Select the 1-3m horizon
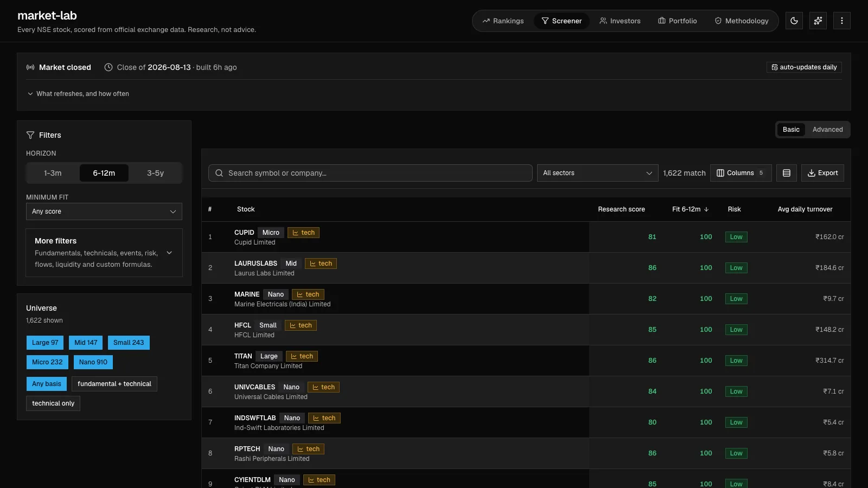 pos(53,173)
